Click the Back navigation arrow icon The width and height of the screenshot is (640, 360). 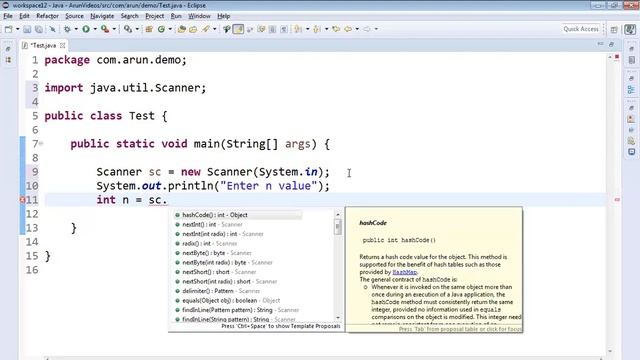coord(348,29)
